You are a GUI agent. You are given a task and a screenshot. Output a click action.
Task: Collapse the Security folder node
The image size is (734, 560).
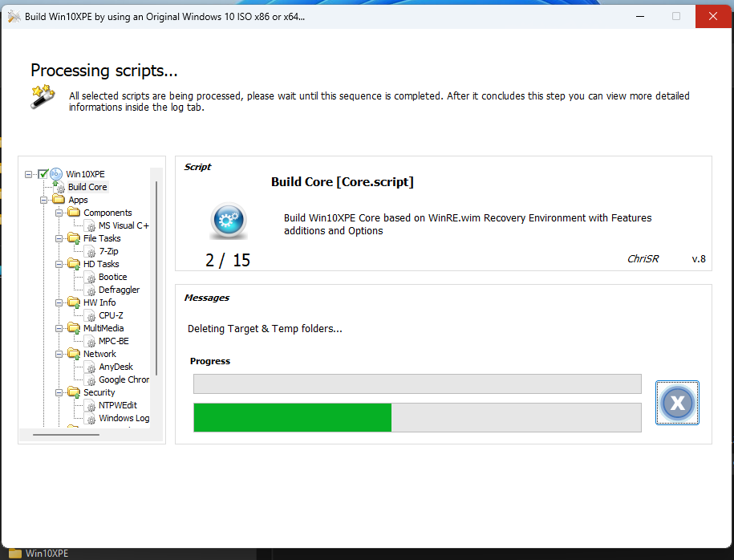[x=59, y=392]
